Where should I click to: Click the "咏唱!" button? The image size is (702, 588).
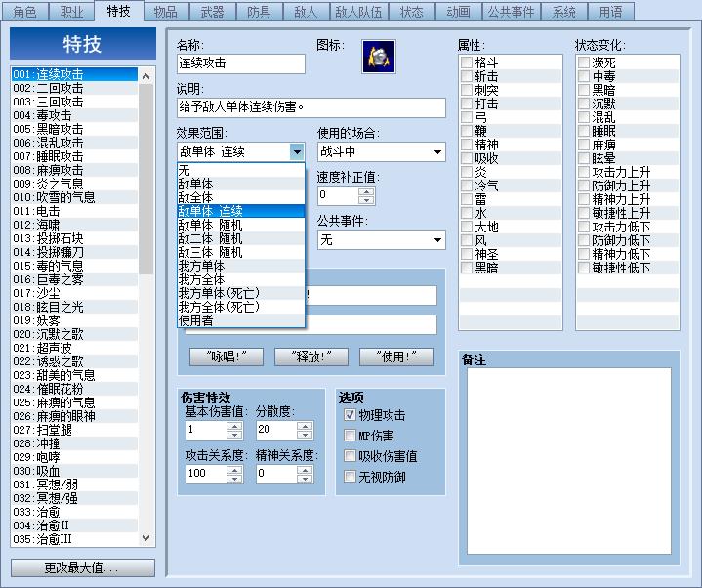click(x=227, y=357)
